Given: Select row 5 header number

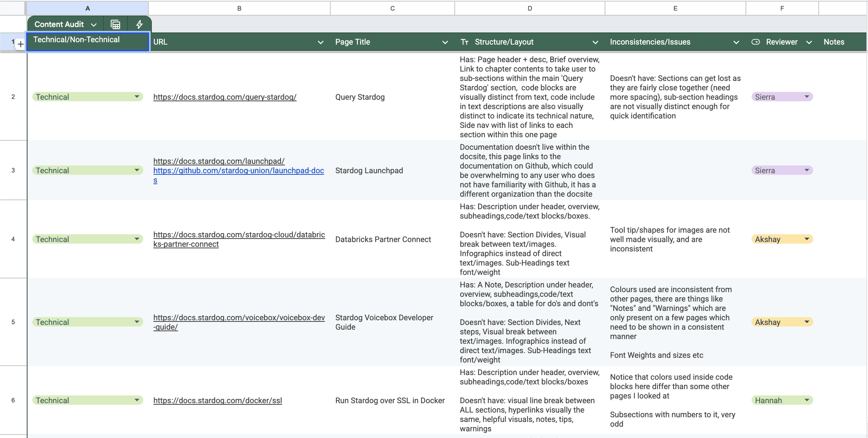Looking at the screenshot, I should [x=13, y=322].
